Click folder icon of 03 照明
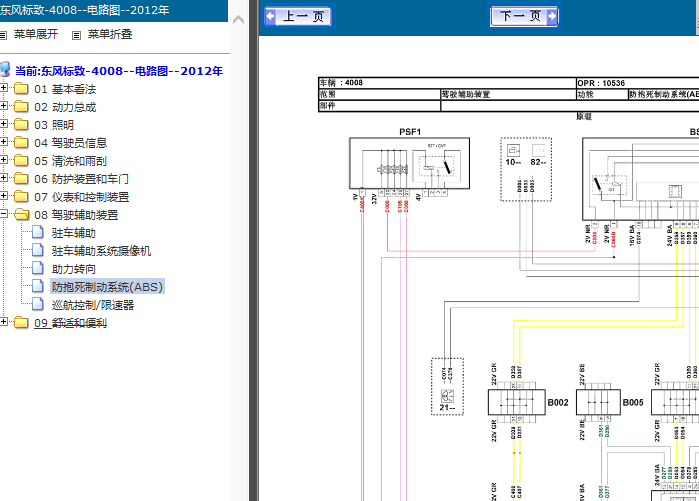699x501 pixels. point(21,125)
